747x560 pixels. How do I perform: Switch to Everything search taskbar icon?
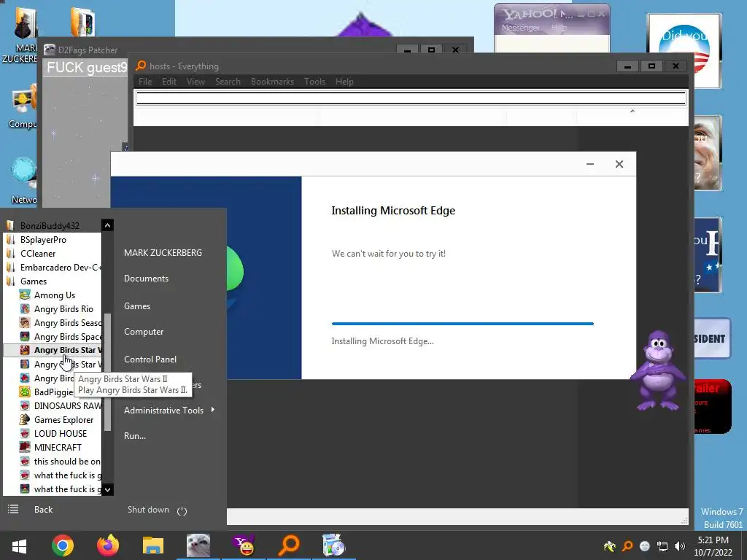pyautogui.click(x=289, y=545)
